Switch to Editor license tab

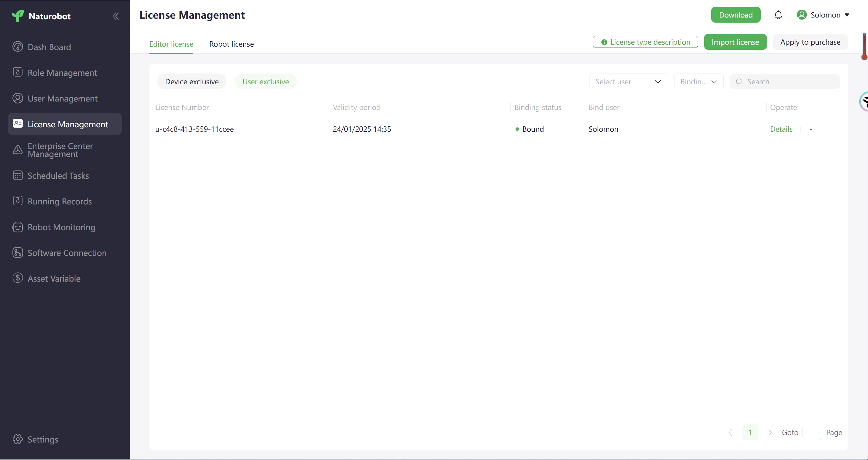point(171,44)
